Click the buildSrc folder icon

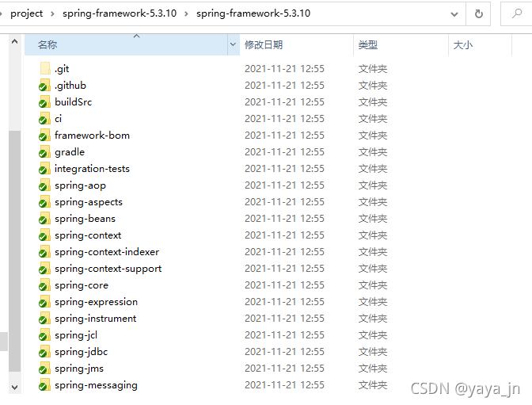pos(45,101)
